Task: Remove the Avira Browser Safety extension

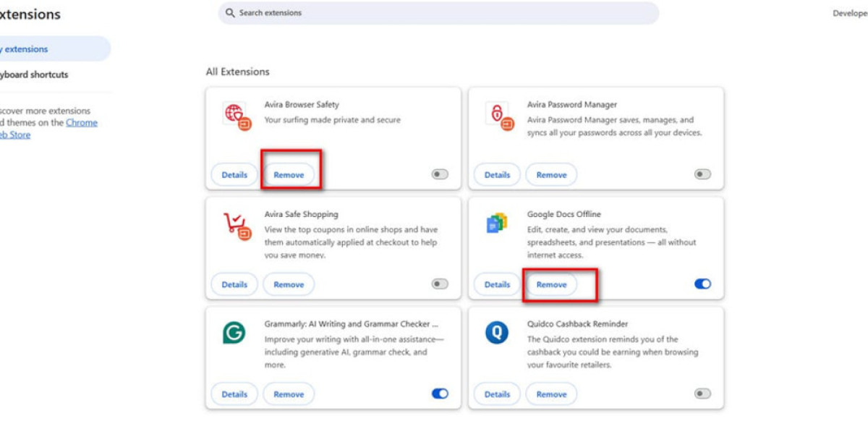Action: click(289, 174)
